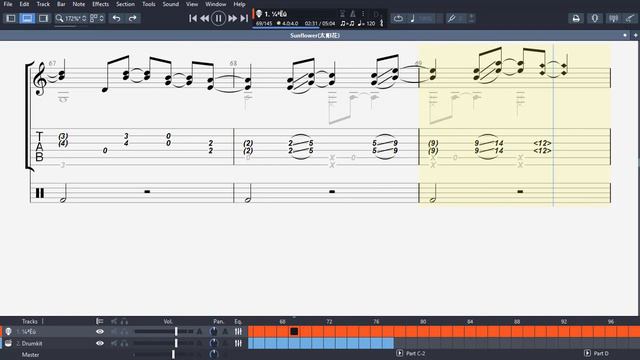Toggle the count-in icon in the LCD
The height and width of the screenshot is (360, 640).
coord(342,14)
